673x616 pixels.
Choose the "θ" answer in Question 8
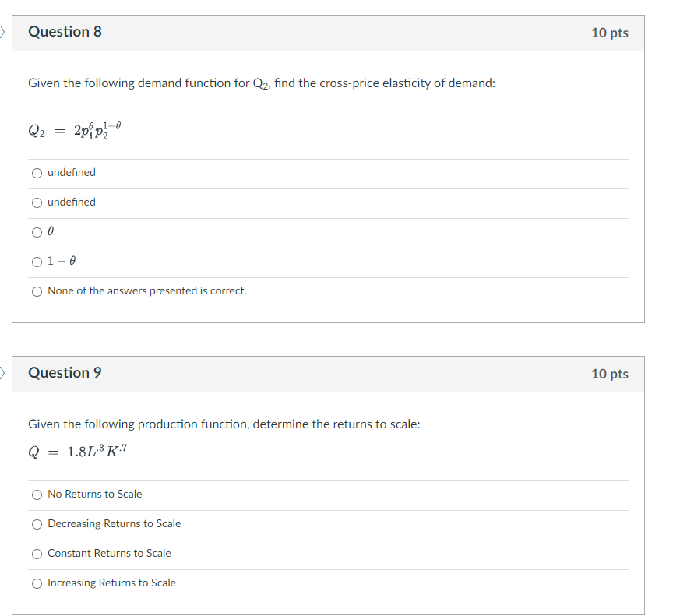(x=37, y=231)
